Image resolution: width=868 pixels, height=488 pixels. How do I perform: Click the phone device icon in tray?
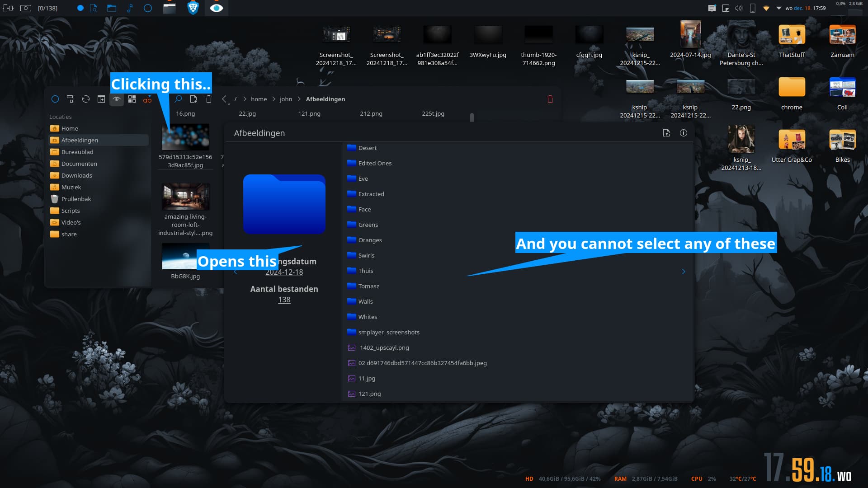pos(752,8)
